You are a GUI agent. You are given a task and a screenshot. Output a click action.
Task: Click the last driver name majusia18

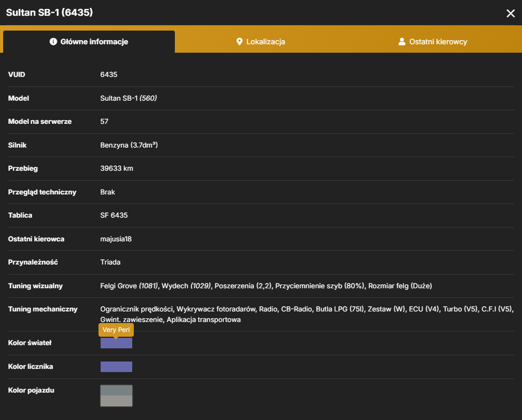click(x=116, y=239)
